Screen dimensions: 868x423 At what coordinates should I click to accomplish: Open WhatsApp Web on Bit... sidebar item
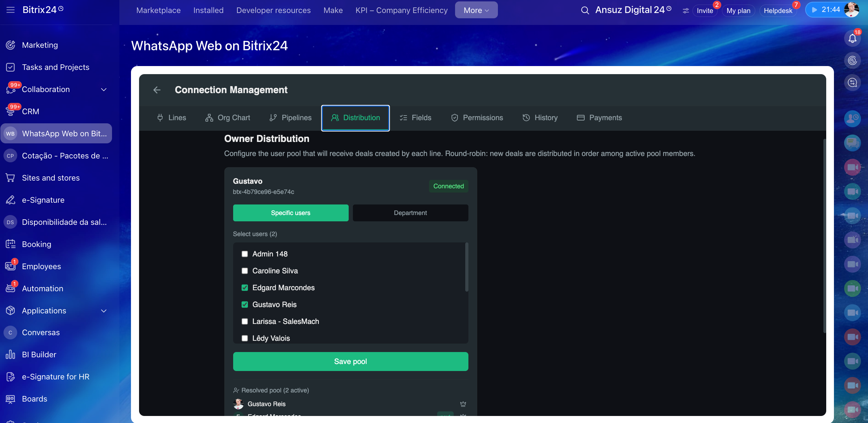tap(56, 134)
